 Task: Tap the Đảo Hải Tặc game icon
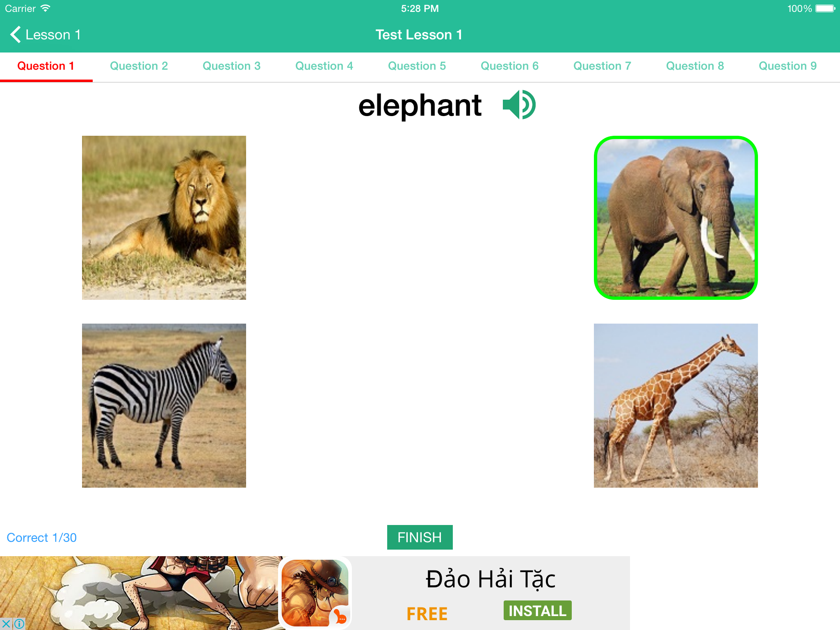[x=315, y=593]
